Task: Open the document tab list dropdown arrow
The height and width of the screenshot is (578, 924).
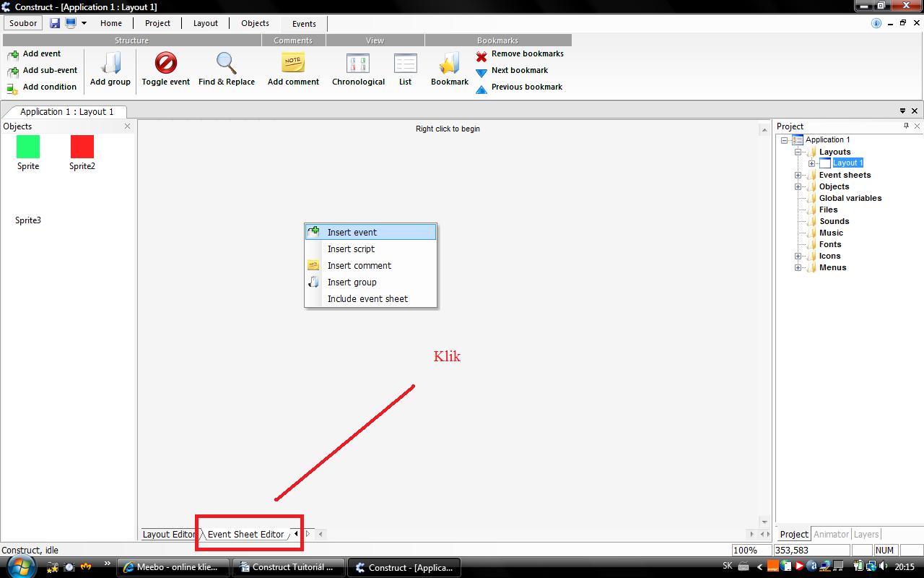Action: tap(902, 111)
